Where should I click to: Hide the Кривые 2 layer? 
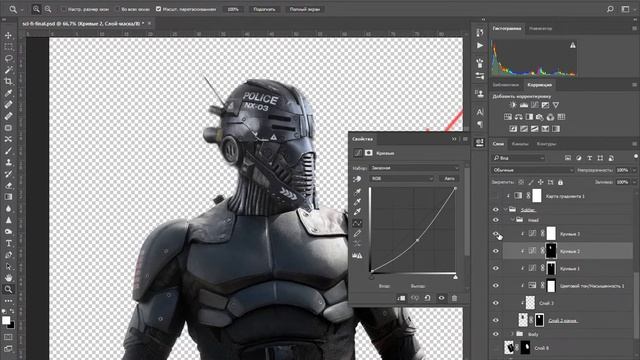click(496, 251)
